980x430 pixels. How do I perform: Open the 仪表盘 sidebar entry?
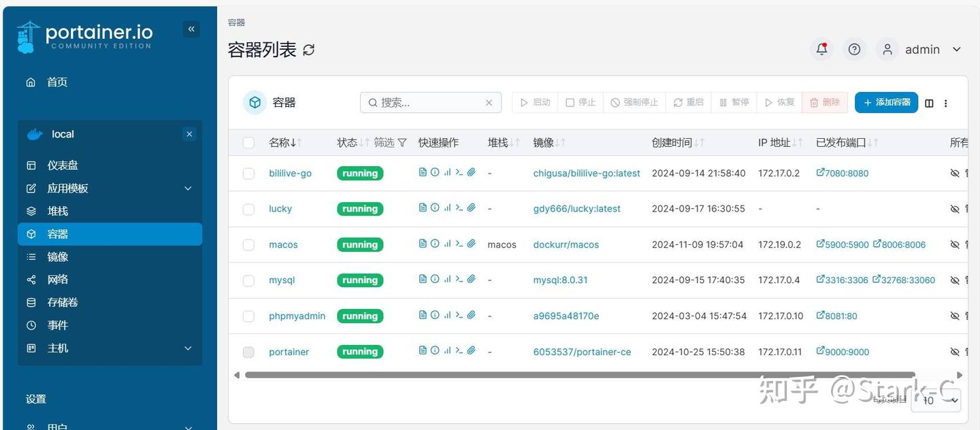59,165
